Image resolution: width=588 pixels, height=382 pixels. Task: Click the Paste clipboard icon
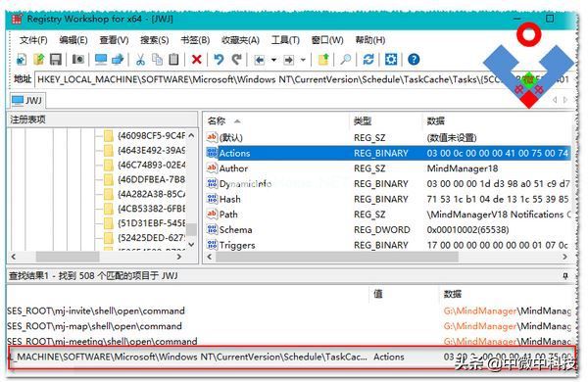[173, 59]
